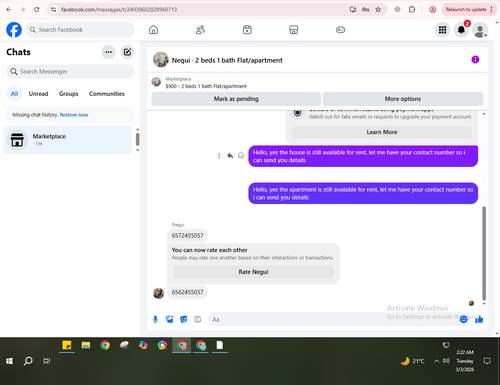This screenshot has height=385, width=500.
Task: Open conversation information purple icon
Action: (475, 60)
